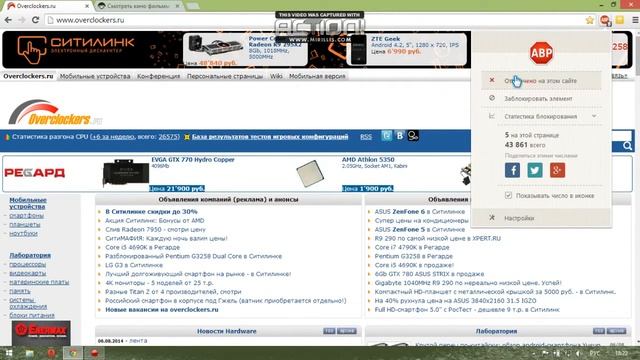Switch to the second browser tab

point(139,6)
